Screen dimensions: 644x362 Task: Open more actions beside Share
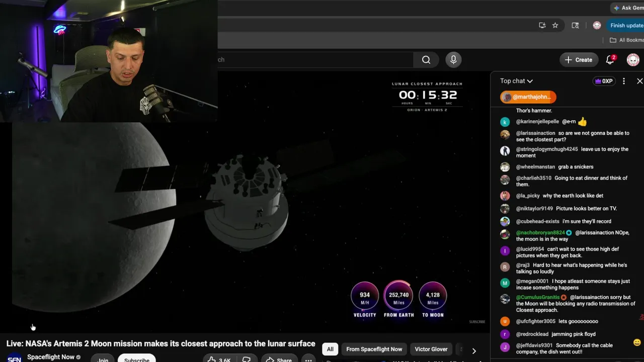tap(308, 359)
